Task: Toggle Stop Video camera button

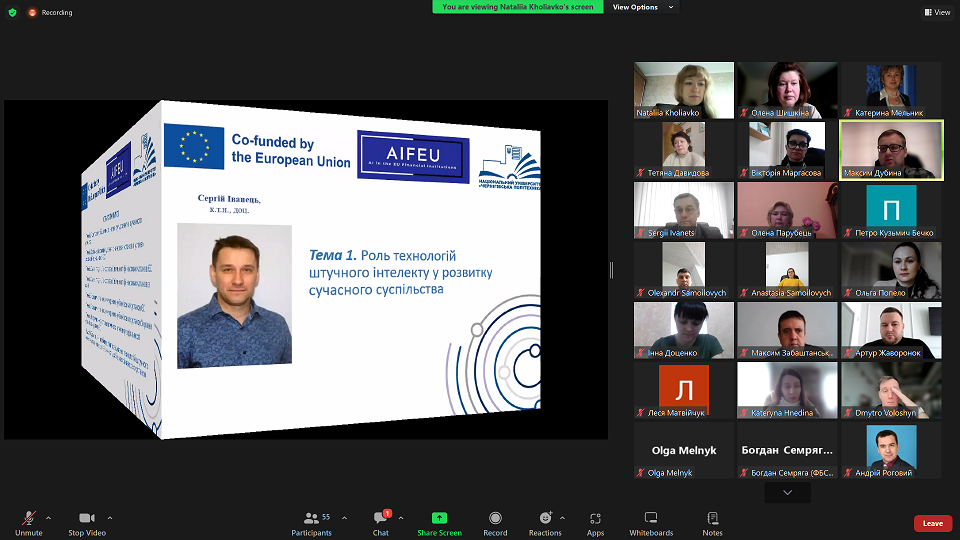Action: click(x=87, y=518)
